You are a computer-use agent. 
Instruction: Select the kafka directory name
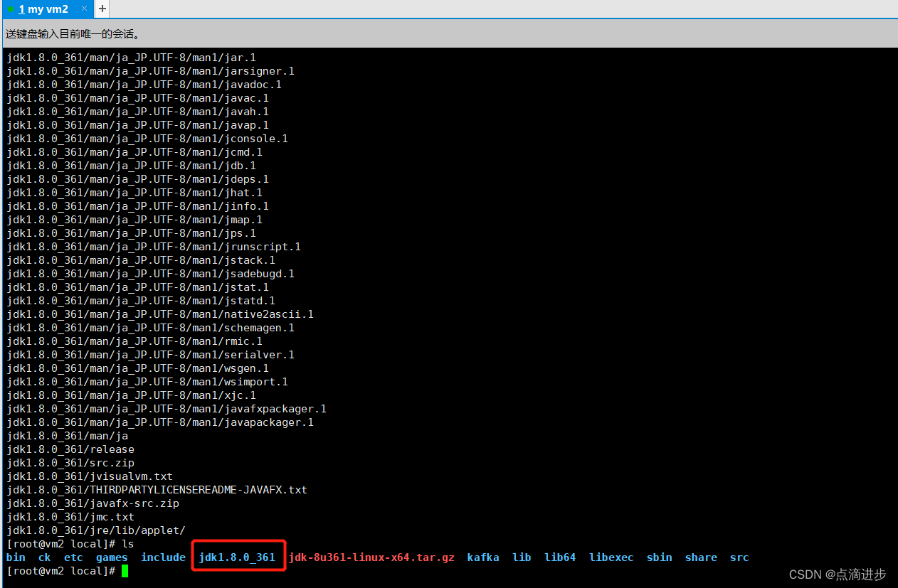pos(483,557)
